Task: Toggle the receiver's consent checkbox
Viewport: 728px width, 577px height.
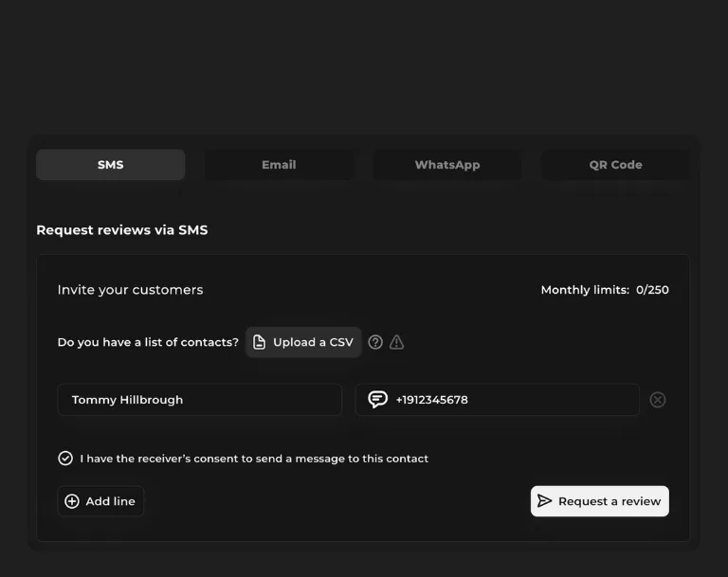Action: pyautogui.click(x=65, y=459)
